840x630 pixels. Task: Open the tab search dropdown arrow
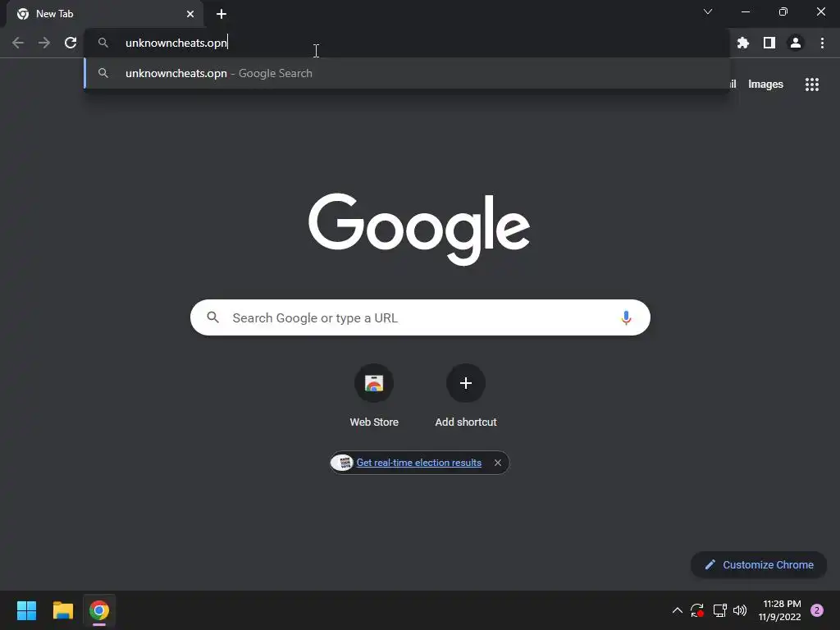tap(708, 11)
